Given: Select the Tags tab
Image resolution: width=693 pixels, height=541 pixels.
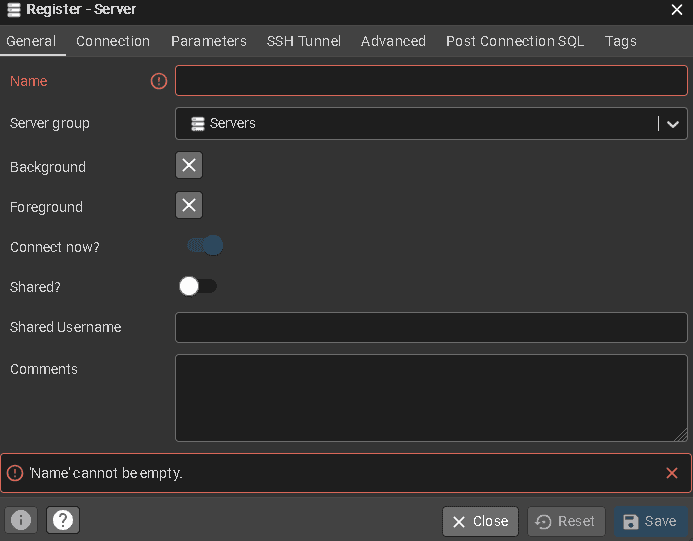Looking at the screenshot, I should [620, 41].
